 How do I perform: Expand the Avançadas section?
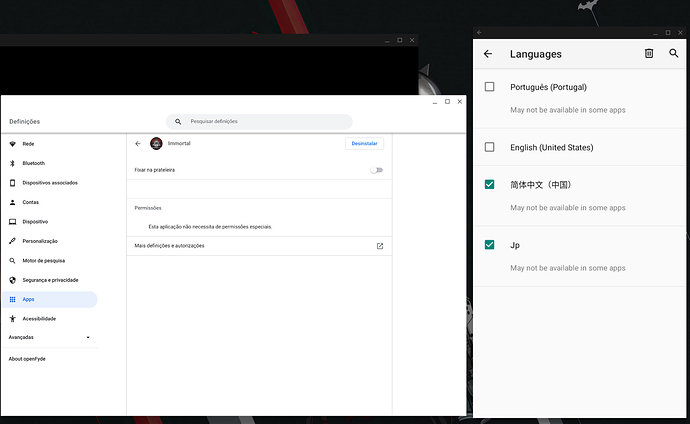pos(49,337)
